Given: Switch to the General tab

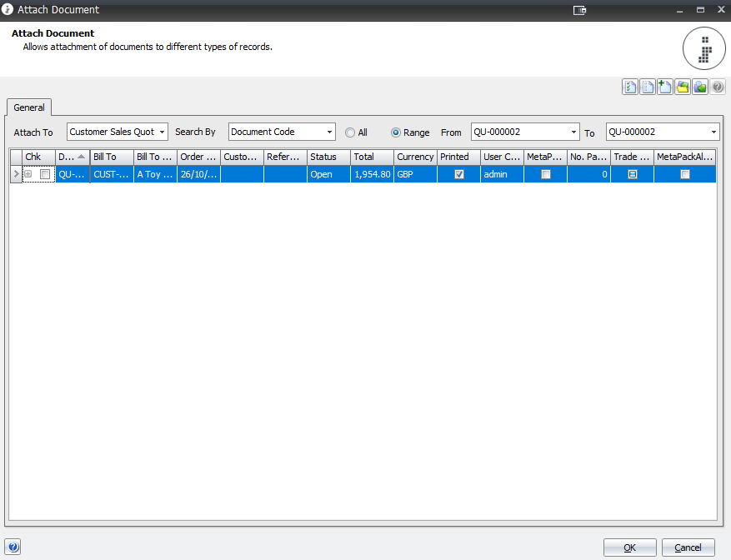Looking at the screenshot, I should point(29,107).
